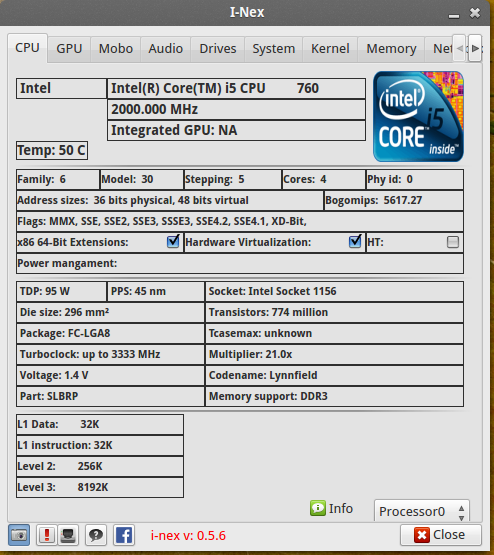This screenshot has height=555, width=494.
Task: Open the Facebook page icon
Action: 124,535
